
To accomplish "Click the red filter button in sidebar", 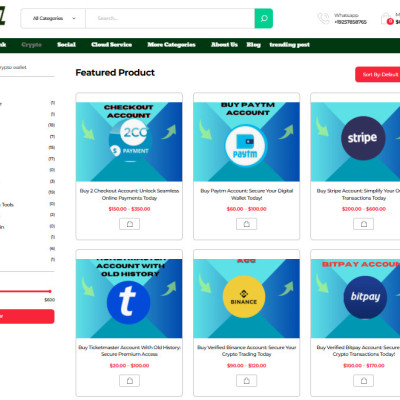I will 27,316.
